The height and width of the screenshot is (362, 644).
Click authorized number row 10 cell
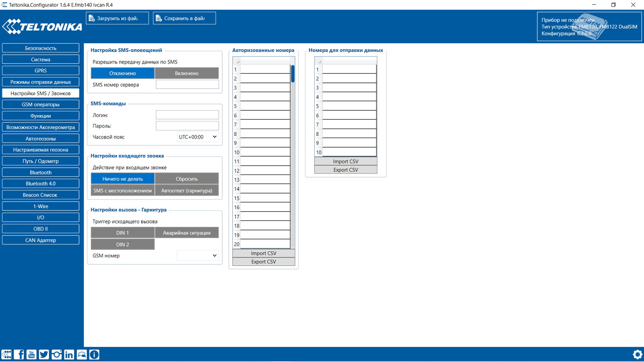(265, 152)
